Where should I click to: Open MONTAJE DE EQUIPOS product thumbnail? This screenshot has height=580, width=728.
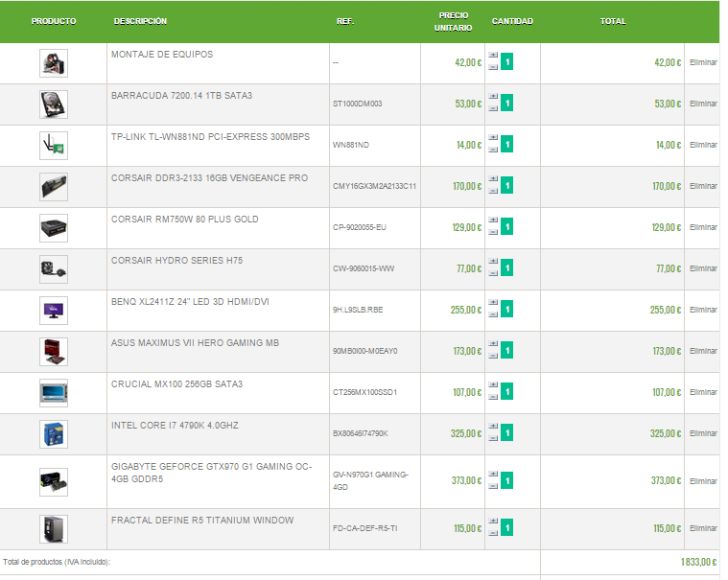point(54,63)
